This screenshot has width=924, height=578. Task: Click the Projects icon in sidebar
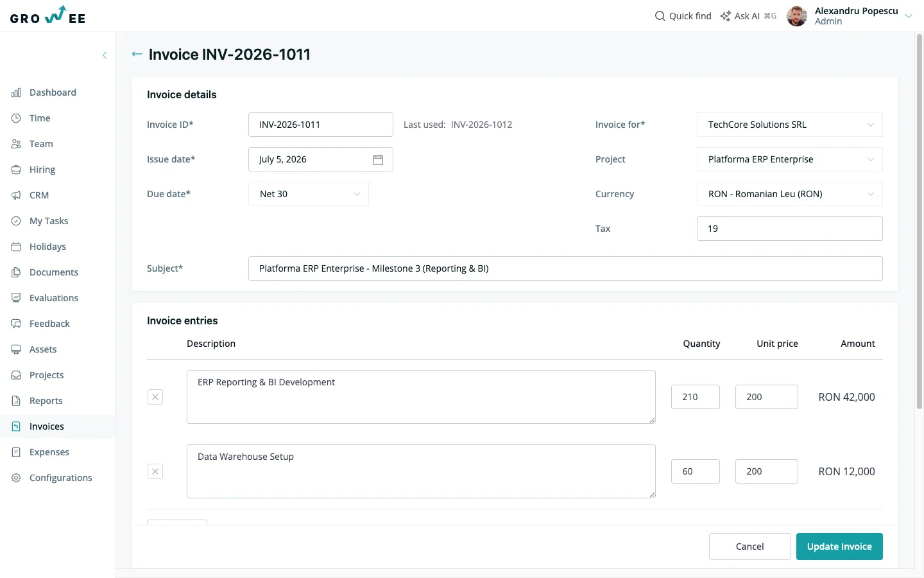click(16, 375)
